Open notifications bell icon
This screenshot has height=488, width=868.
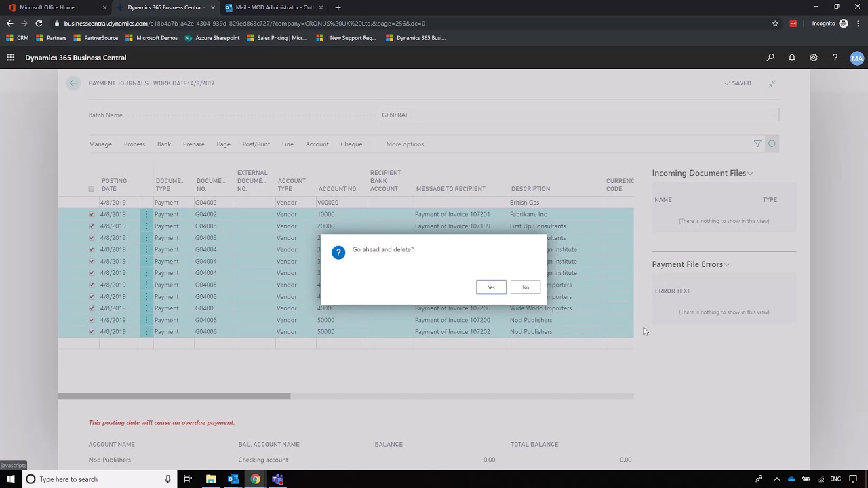[791, 58]
